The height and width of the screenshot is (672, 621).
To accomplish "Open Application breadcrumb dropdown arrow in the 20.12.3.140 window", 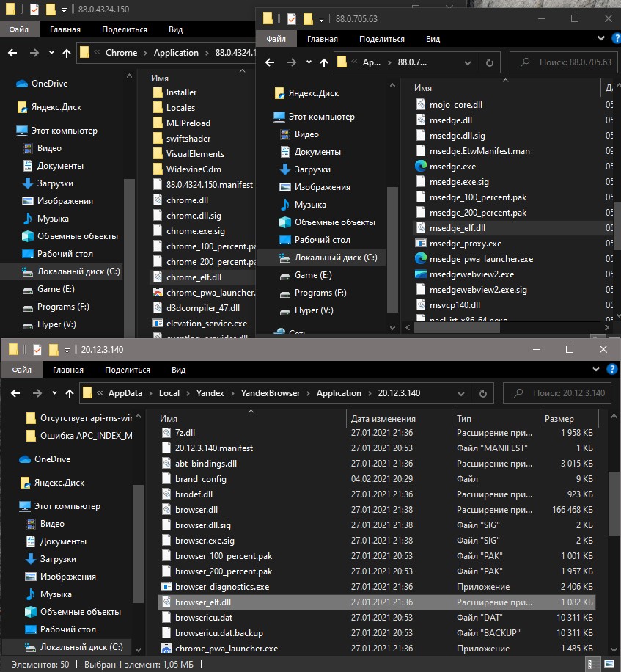I will pyautogui.click(x=370, y=393).
